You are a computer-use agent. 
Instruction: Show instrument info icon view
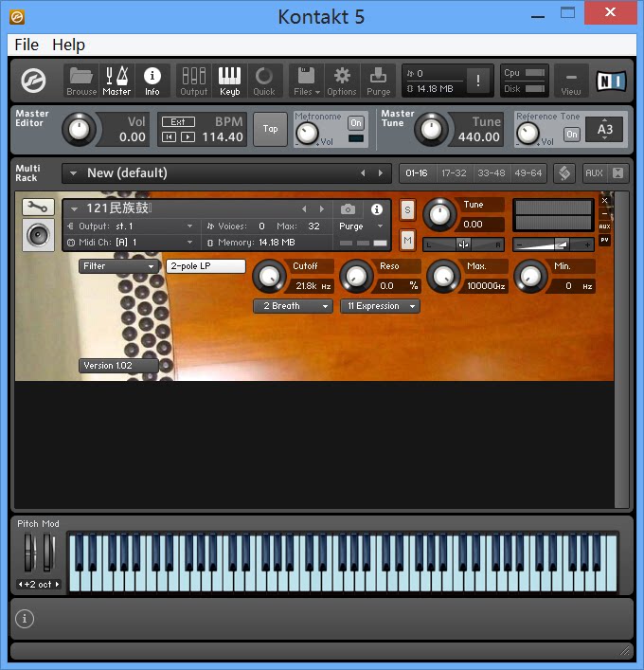[376, 209]
